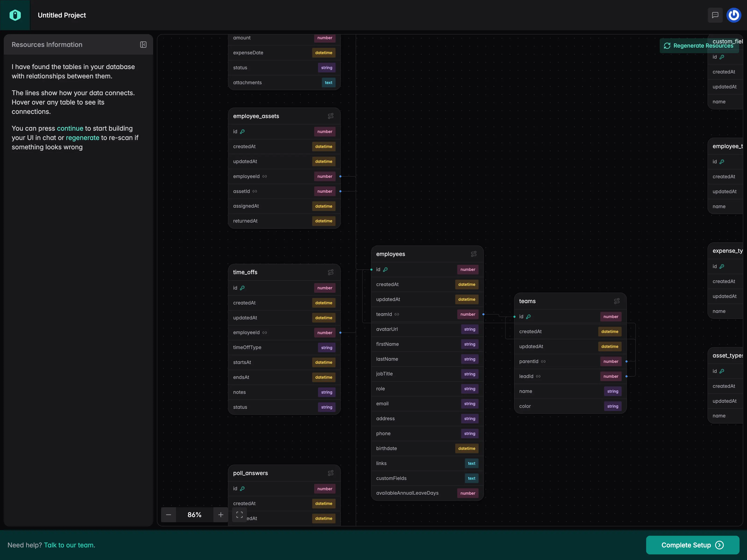Click the link icon beside parentId in teams
Image resolution: width=747 pixels, height=560 pixels.
tap(543, 361)
